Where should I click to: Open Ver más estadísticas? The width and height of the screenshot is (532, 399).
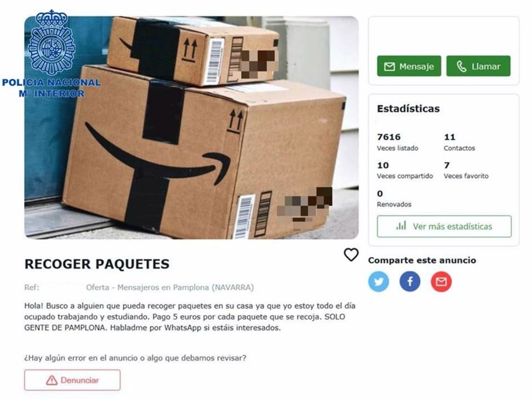(444, 227)
